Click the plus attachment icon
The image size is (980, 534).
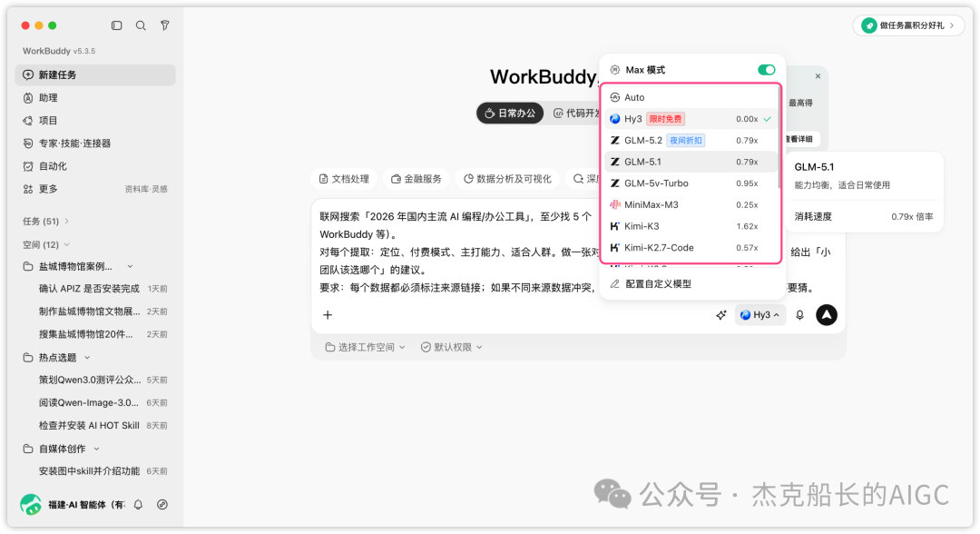click(328, 315)
